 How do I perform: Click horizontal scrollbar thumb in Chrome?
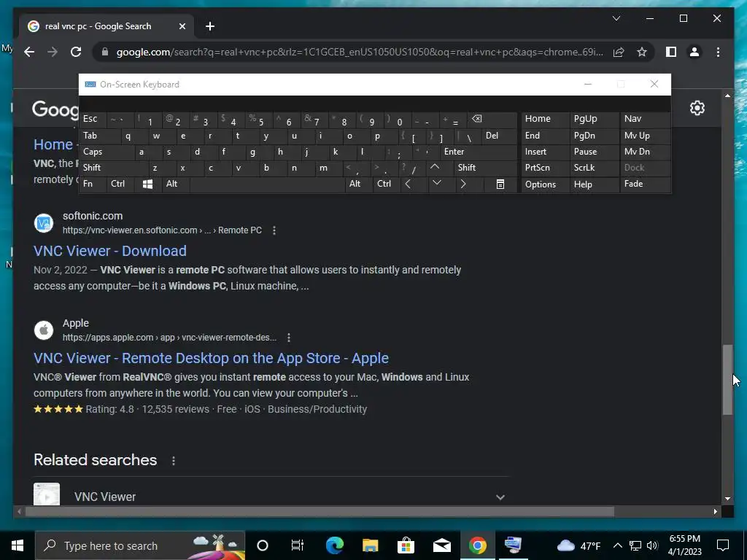click(320, 512)
